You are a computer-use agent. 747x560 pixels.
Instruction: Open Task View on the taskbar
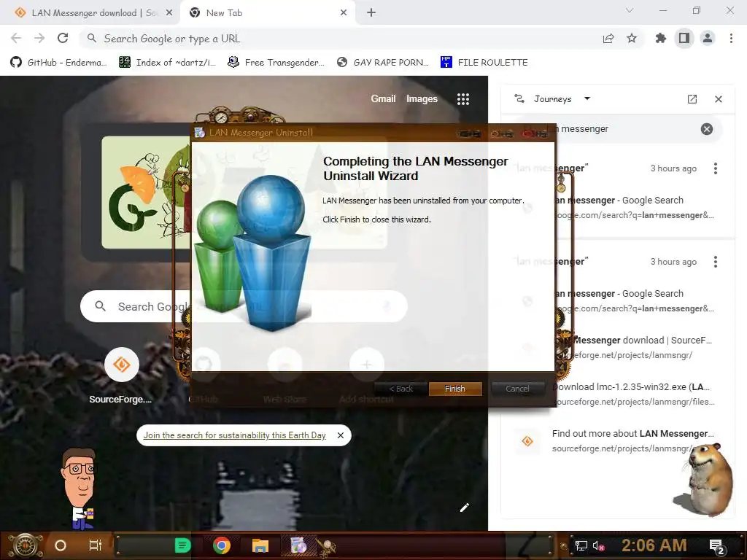pos(96,545)
